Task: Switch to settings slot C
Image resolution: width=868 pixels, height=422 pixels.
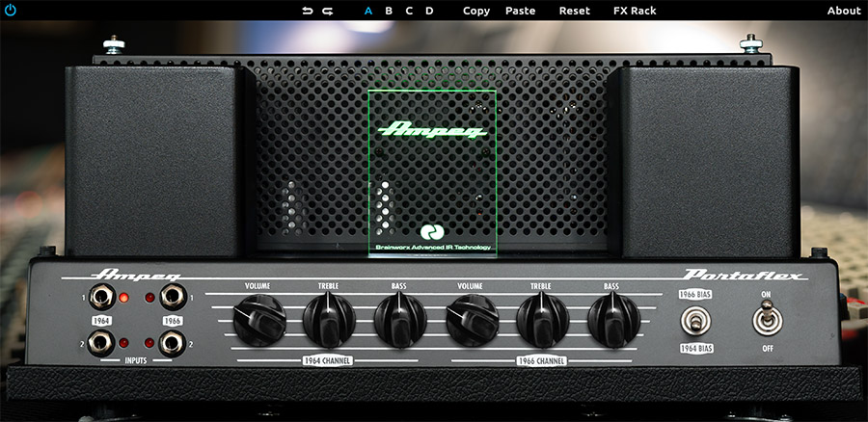Action: [409, 11]
